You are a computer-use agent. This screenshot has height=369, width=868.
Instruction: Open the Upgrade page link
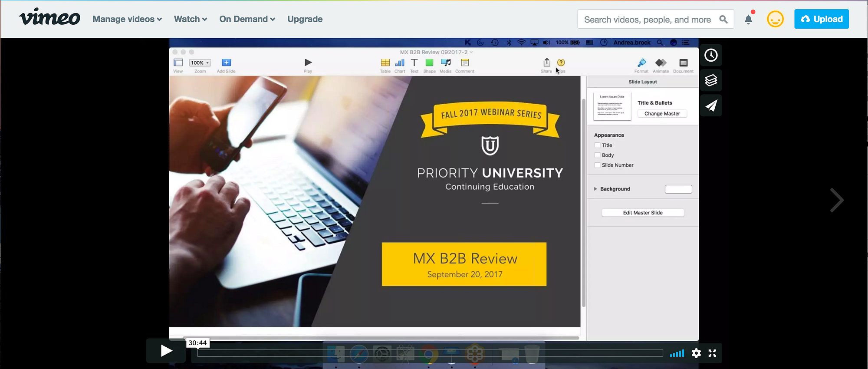coord(305,19)
